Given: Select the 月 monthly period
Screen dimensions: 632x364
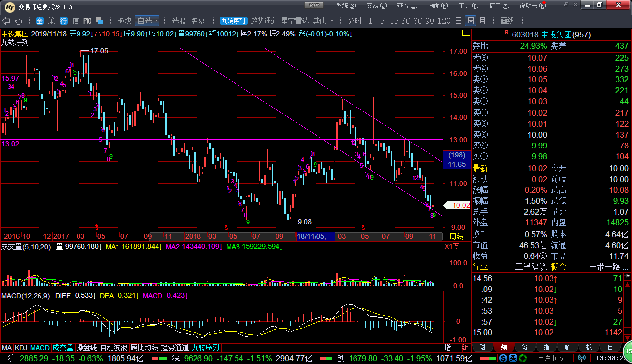Looking at the screenshot, I should coord(482,21).
